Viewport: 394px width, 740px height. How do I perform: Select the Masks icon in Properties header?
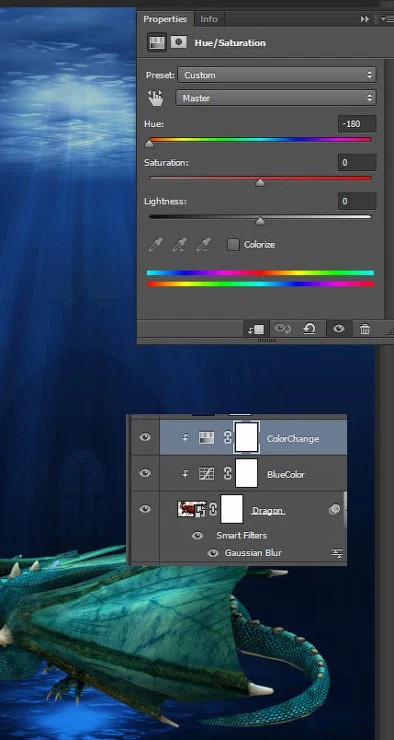click(x=178, y=42)
